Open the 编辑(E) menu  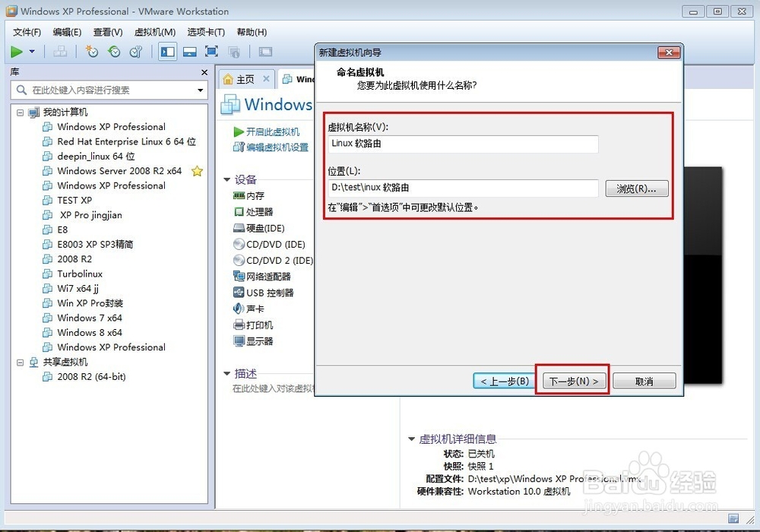coord(67,32)
